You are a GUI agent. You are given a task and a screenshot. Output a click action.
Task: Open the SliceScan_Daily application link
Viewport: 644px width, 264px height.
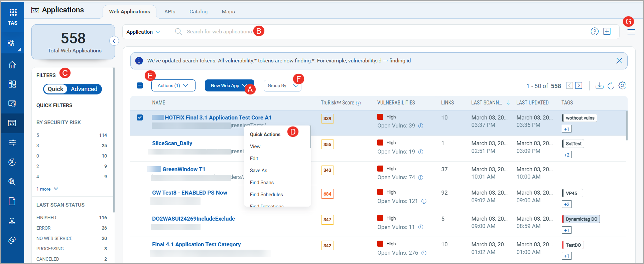click(x=172, y=143)
